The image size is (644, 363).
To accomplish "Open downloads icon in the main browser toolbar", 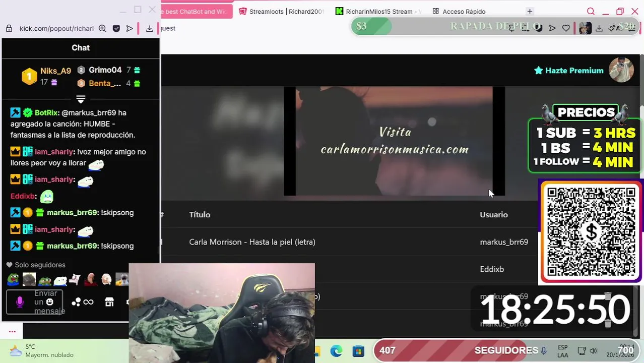I will 599,28.
